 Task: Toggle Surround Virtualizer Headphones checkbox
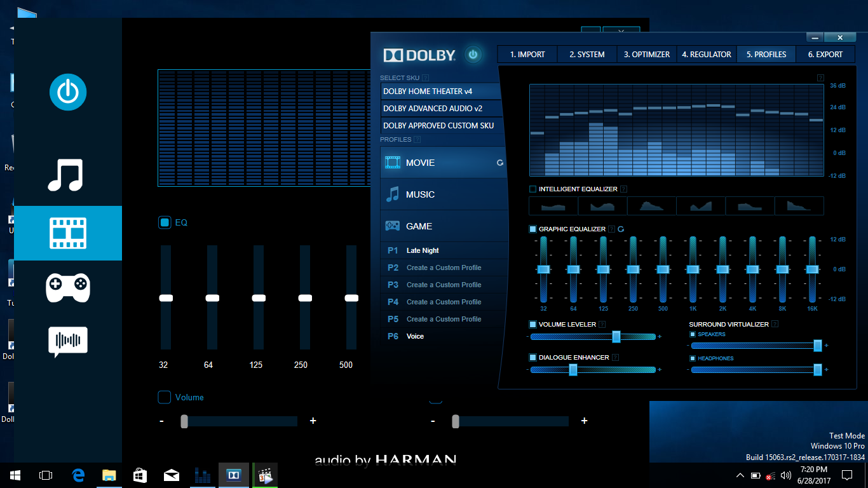click(x=693, y=358)
